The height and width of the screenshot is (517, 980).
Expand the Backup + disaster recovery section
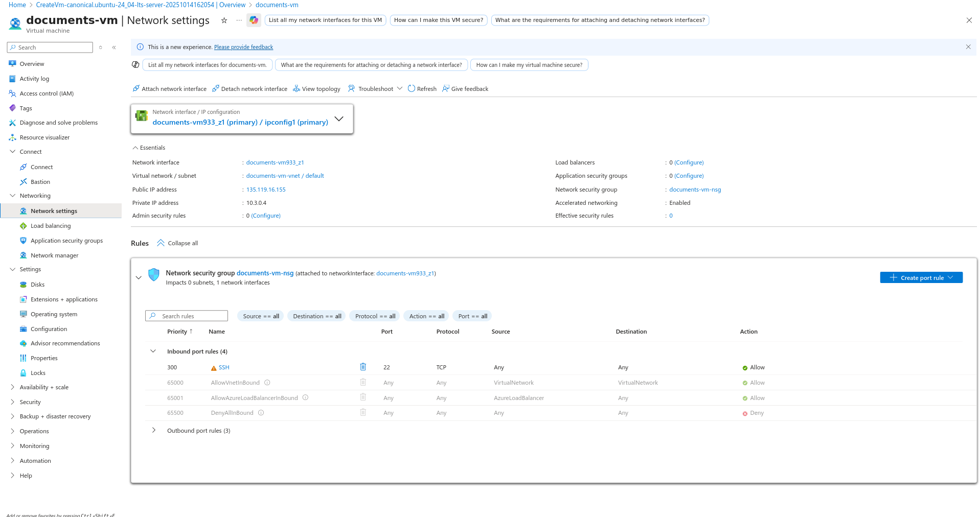click(x=12, y=416)
